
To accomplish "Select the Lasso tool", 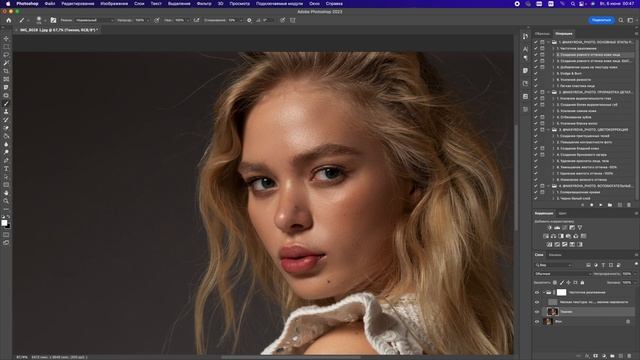I will [6, 55].
